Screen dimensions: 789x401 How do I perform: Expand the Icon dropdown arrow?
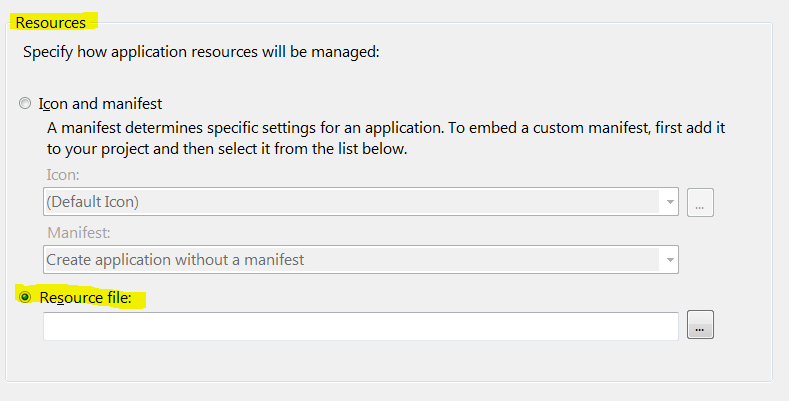[667, 202]
